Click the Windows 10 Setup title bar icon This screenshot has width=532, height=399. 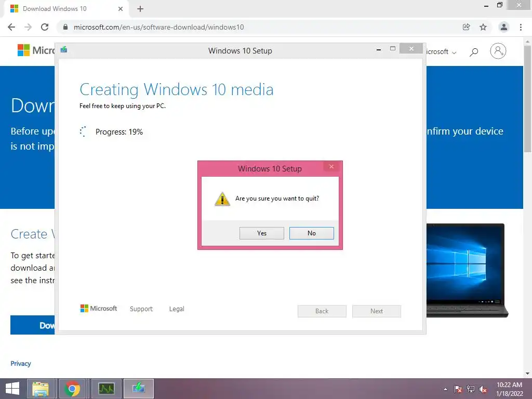(x=64, y=50)
